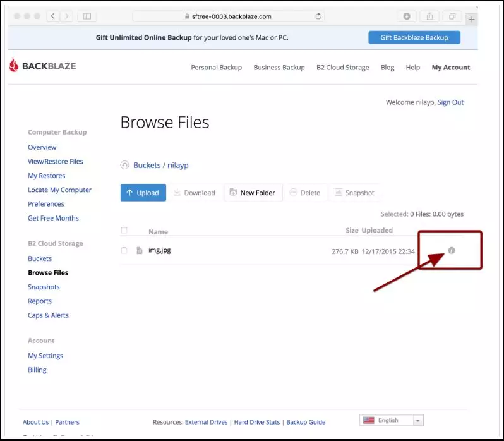504x441 pixels.
Task: Open Snapshots in the sidebar
Action: (x=44, y=287)
